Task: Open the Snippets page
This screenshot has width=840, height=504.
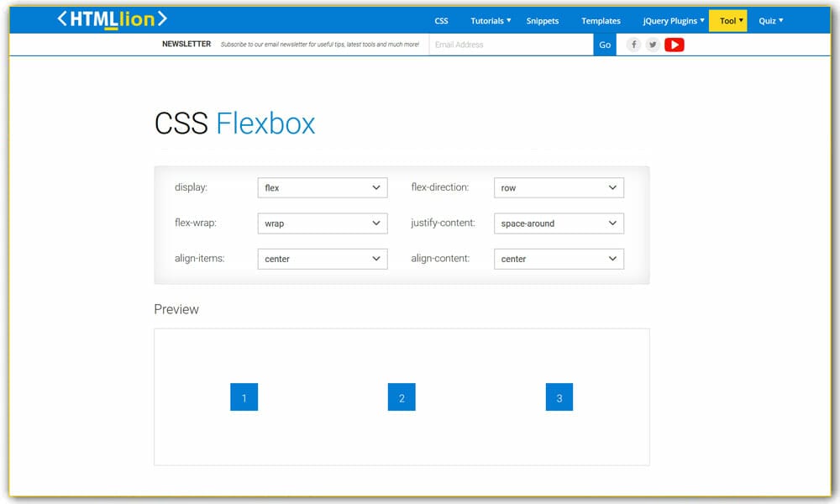Action: [x=542, y=20]
